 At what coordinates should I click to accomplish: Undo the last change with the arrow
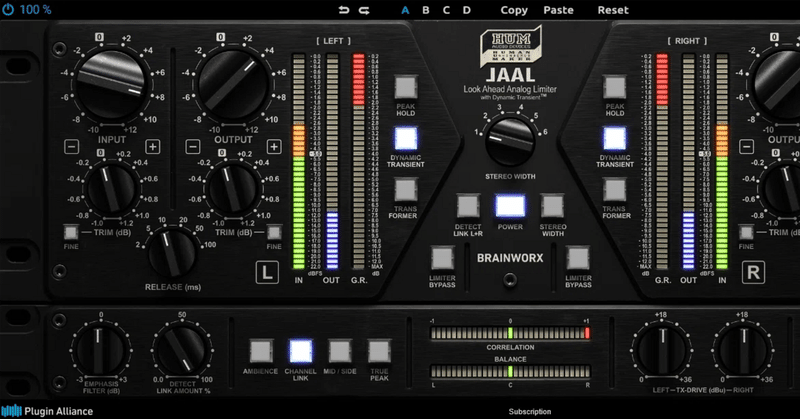click(x=344, y=10)
